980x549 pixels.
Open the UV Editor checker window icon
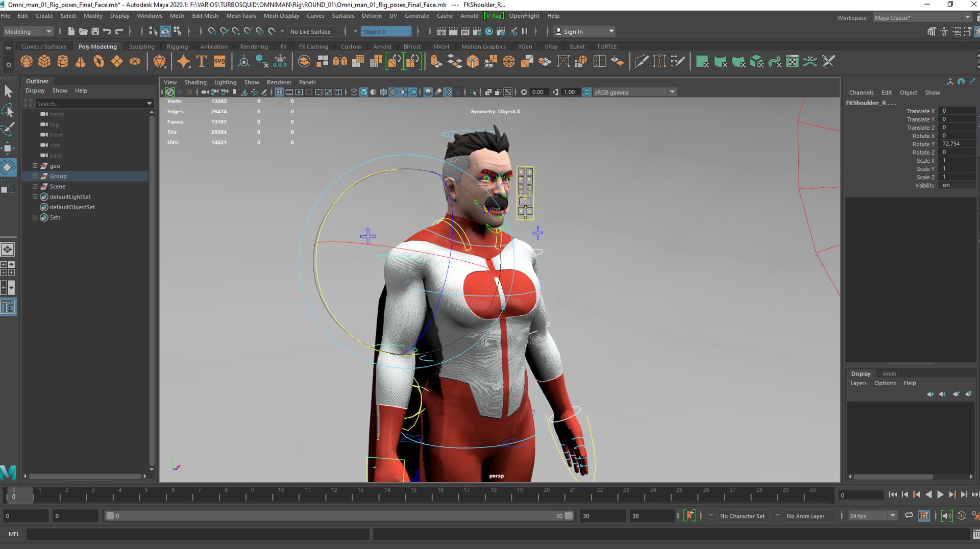(792, 62)
